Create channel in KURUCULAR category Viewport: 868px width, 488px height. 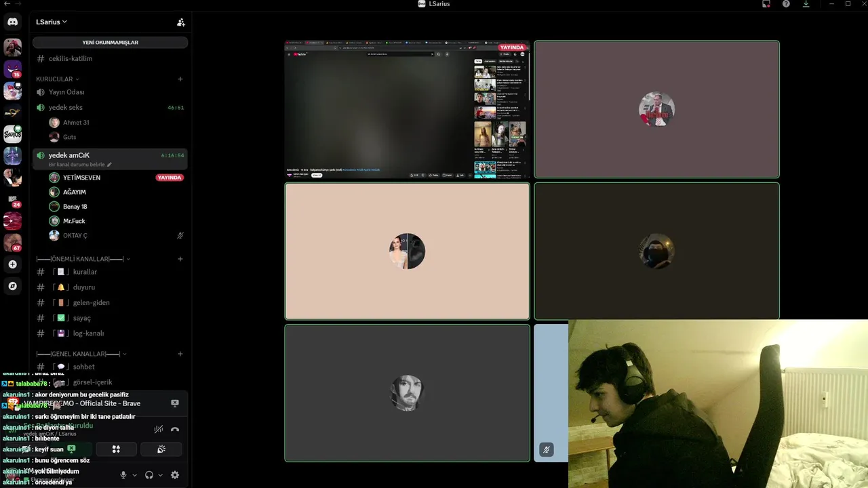tap(180, 79)
